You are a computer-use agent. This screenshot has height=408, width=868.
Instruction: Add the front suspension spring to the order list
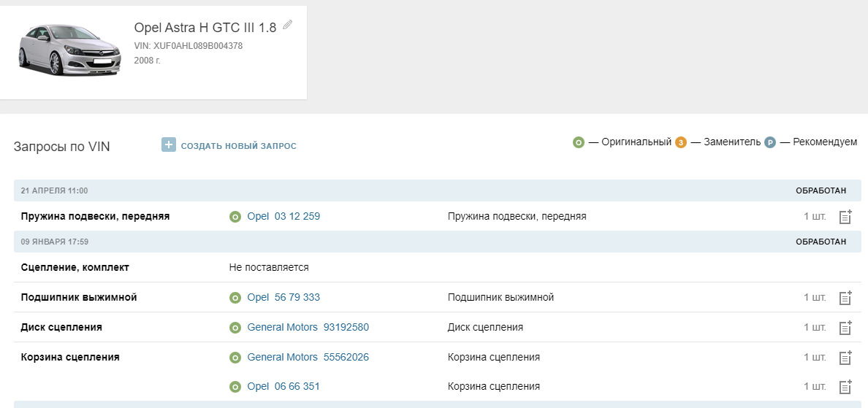pyautogui.click(x=845, y=217)
